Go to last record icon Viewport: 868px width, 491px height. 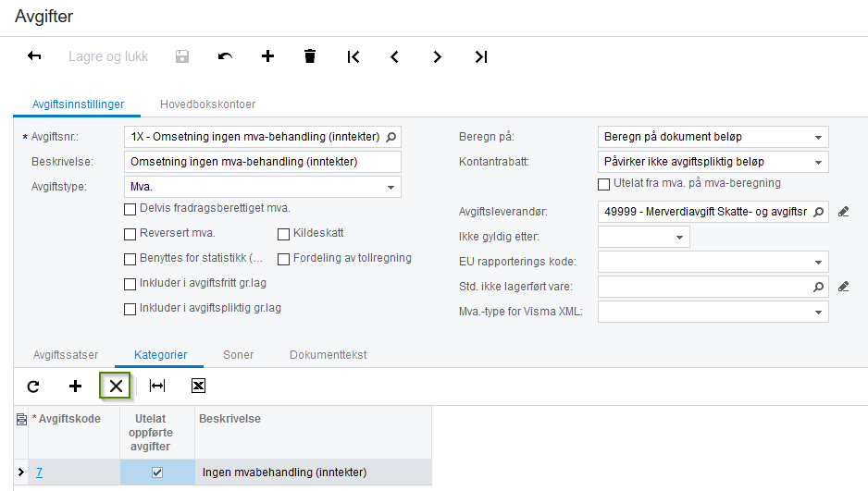pos(480,56)
